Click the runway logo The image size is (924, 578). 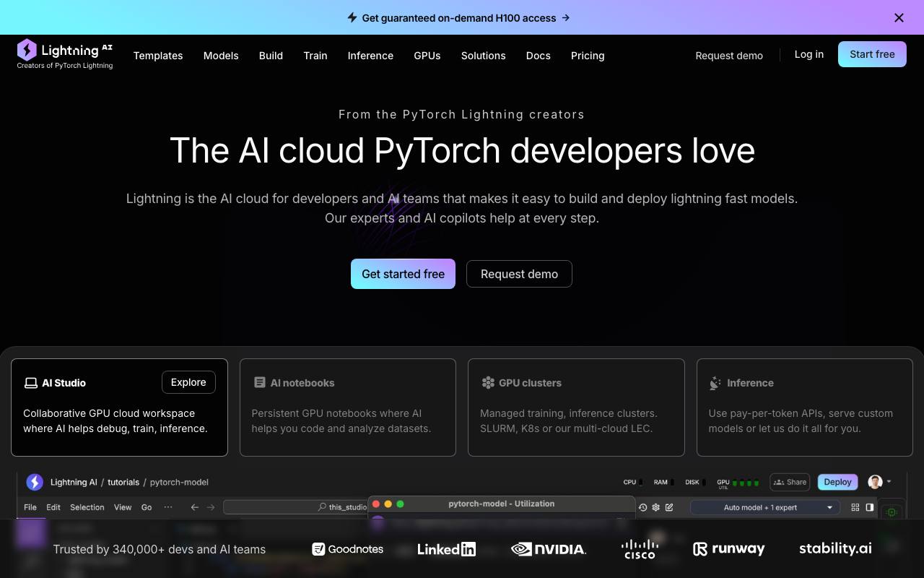728,549
